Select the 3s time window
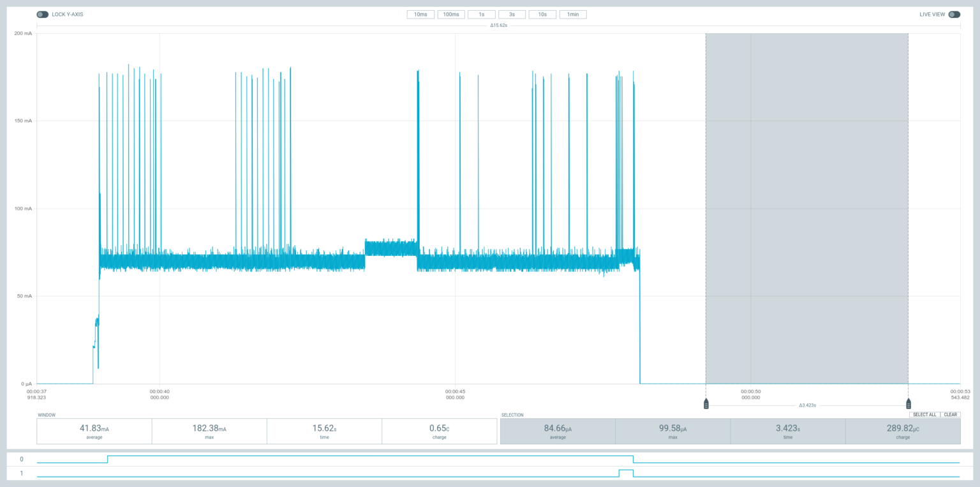 coord(512,14)
